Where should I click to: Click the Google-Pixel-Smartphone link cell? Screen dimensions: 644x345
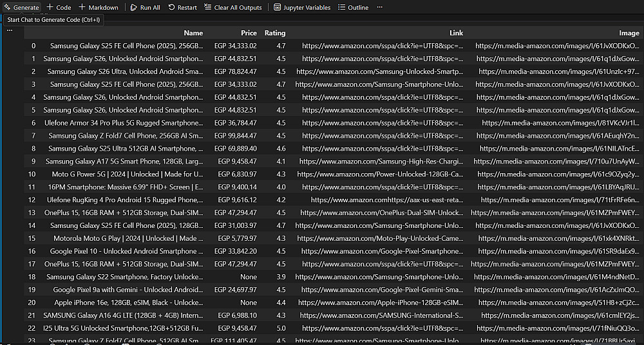(x=382, y=251)
